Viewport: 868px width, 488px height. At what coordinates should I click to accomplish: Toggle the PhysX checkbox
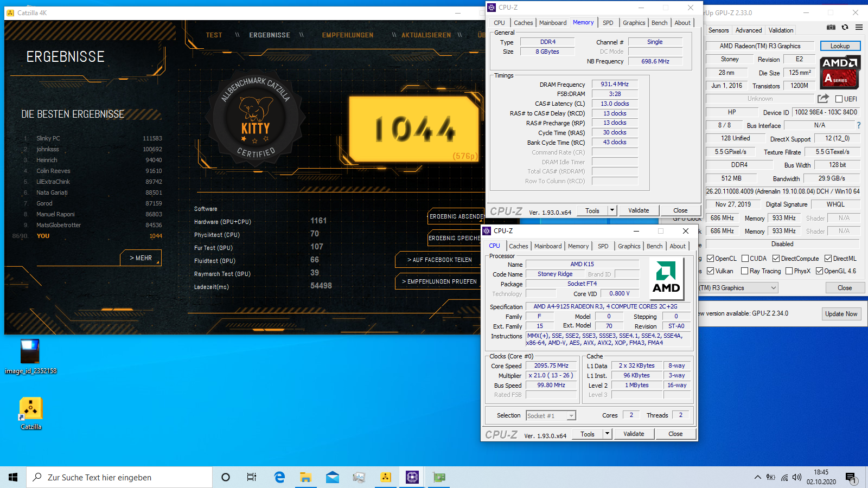pos(789,271)
